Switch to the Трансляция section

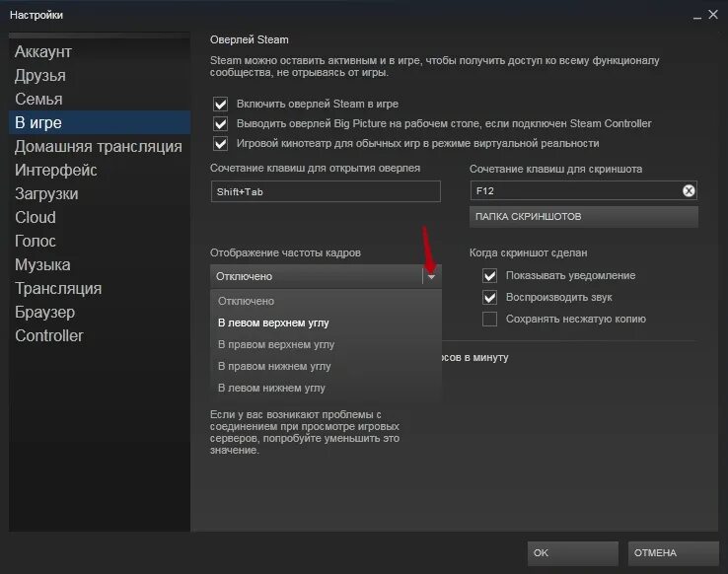(x=100, y=288)
